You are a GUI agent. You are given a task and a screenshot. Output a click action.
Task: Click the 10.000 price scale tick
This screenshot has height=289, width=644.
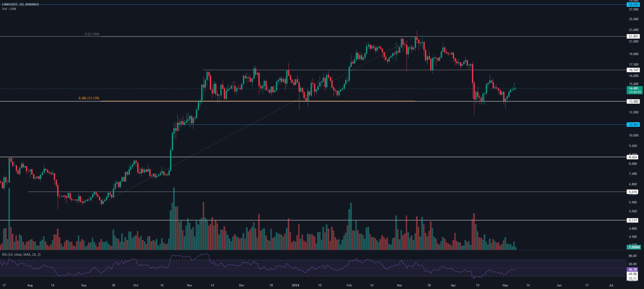(634, 135)
